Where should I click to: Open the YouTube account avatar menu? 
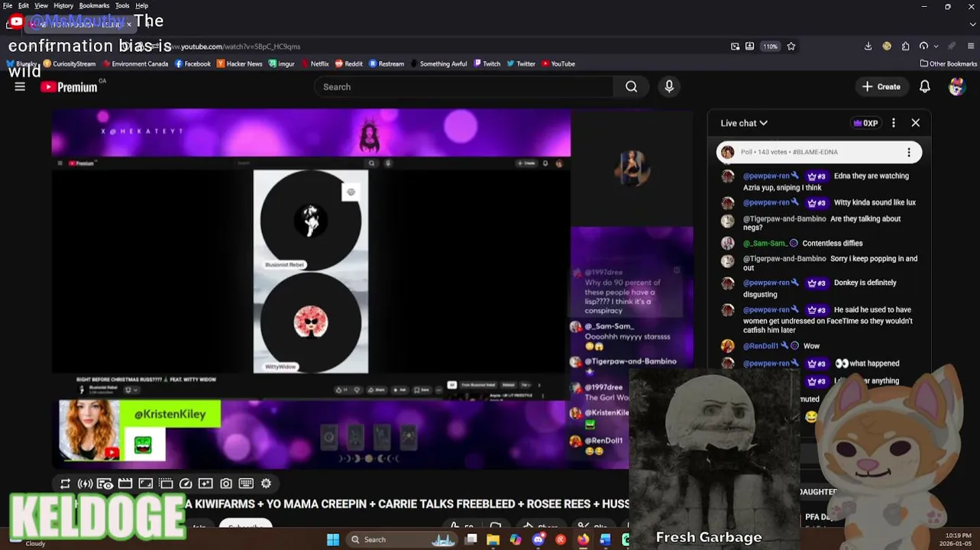point(956,87)
